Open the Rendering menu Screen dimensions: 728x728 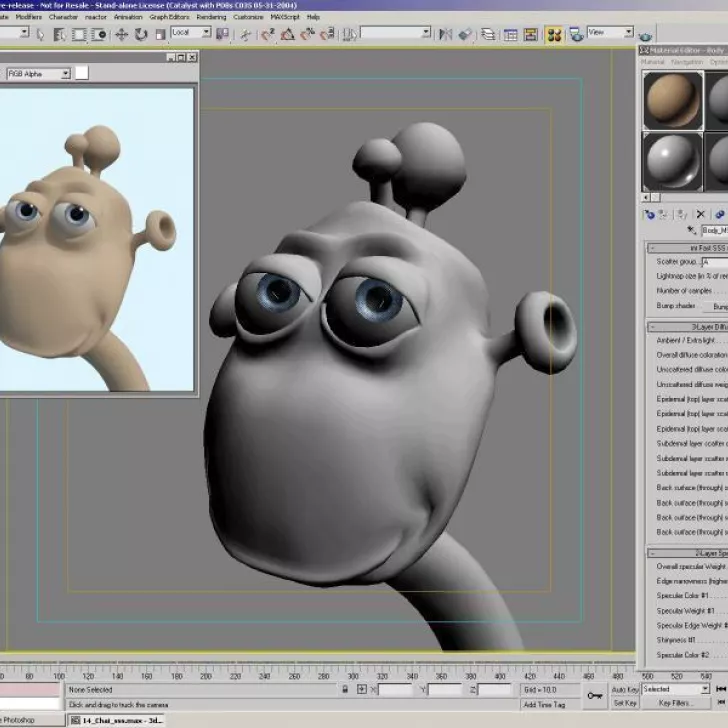[210, 17]
